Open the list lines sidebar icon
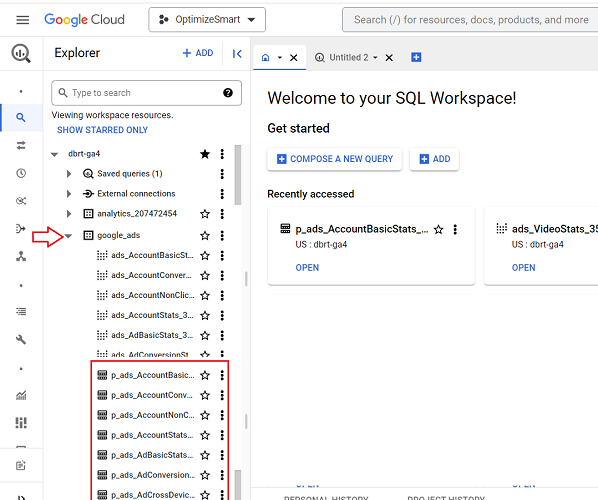Image resolution: width=598 pixels, height=500 pixels. pos(21,312)
